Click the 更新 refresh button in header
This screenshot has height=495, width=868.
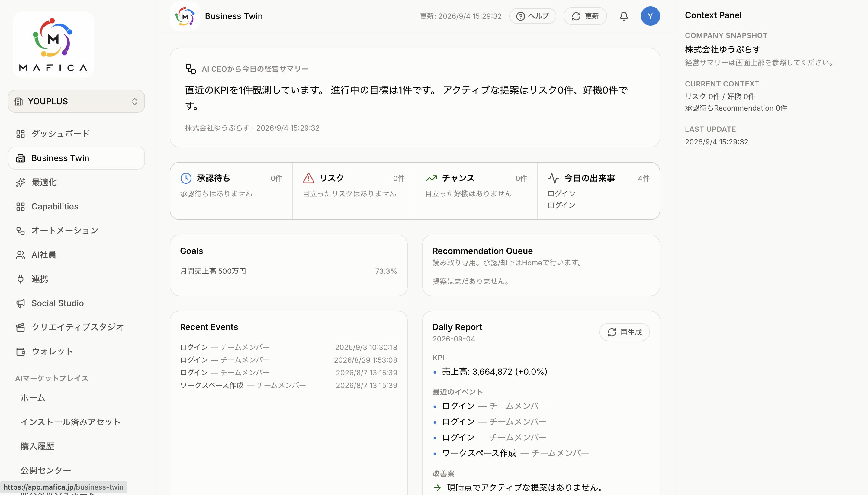585,16
